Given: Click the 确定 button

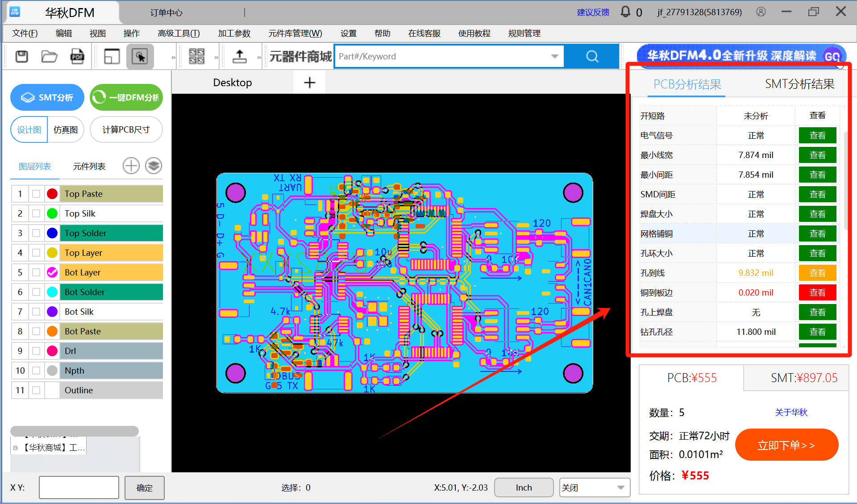Looking at the screenshot, I should (x=144, y=487).
